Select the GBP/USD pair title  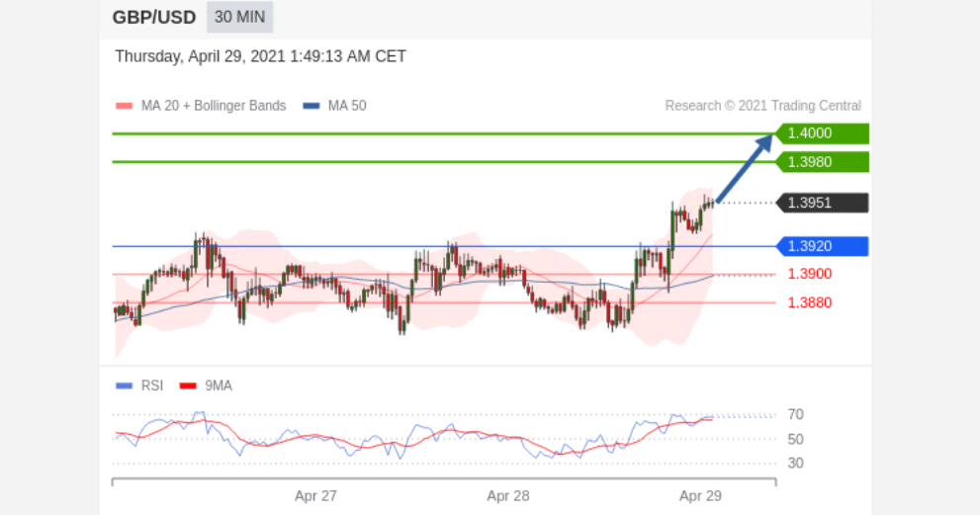point(154,18)
